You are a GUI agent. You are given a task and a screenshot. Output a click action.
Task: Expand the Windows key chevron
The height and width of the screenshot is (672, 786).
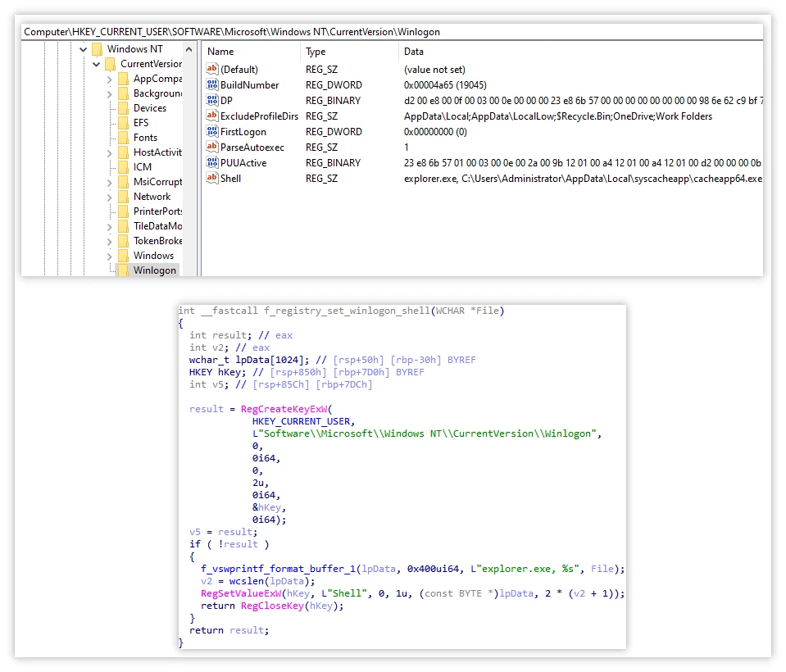(x=109, y=256)
